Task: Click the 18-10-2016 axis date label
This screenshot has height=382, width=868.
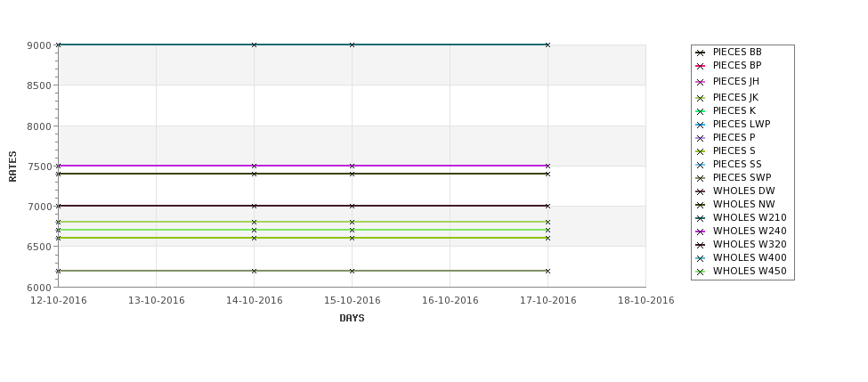Action: pos(646,301)
